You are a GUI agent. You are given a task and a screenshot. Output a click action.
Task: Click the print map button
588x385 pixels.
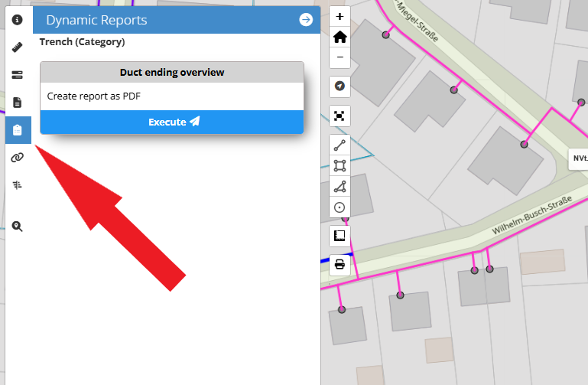tap(339, 265)
